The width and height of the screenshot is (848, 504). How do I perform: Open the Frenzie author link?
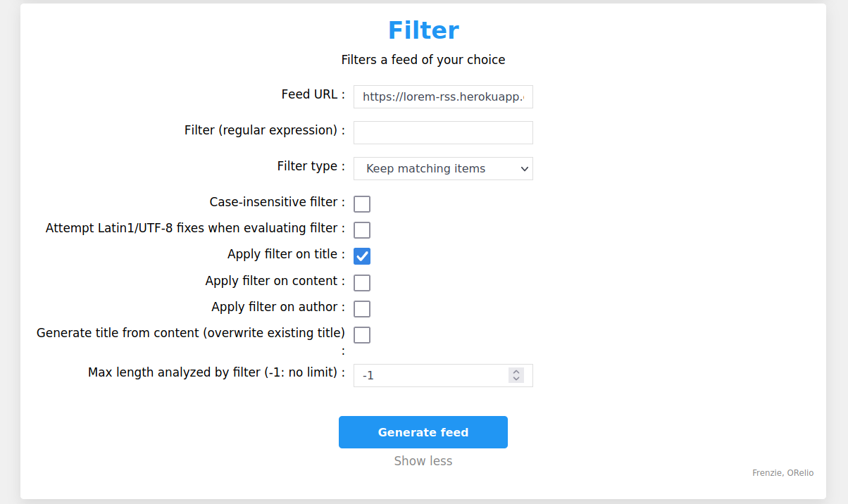(766, 473)
